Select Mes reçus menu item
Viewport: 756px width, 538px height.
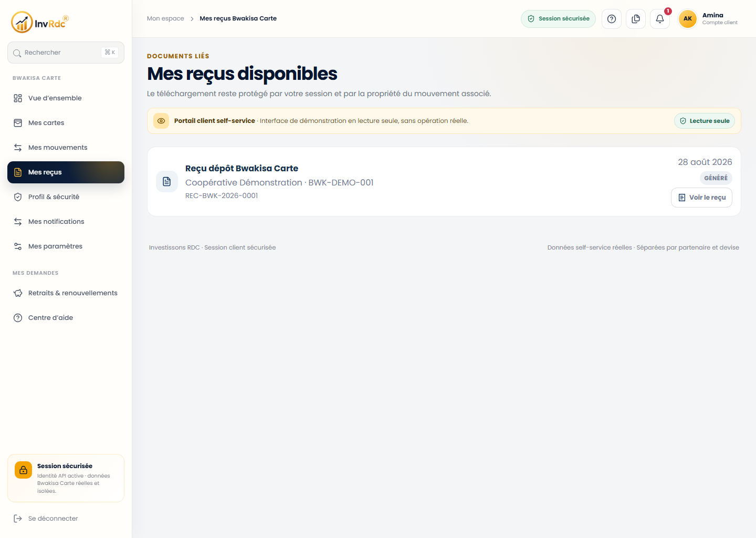tap(66, 172)
